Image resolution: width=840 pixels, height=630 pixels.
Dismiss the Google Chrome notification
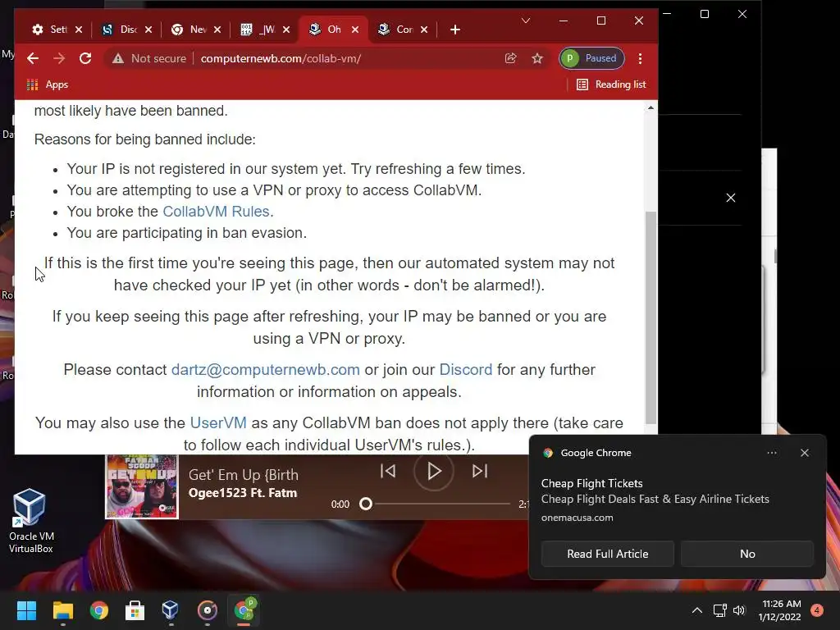(x=804, y=453)
